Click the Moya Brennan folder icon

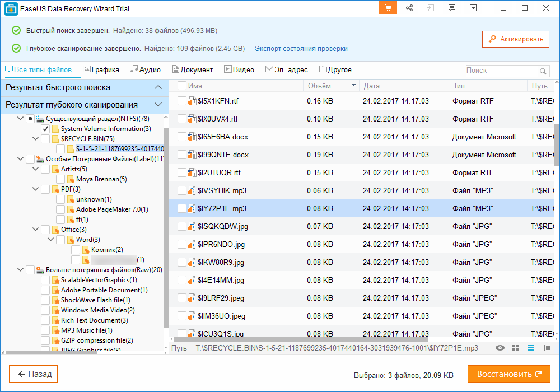coord(71,179)
